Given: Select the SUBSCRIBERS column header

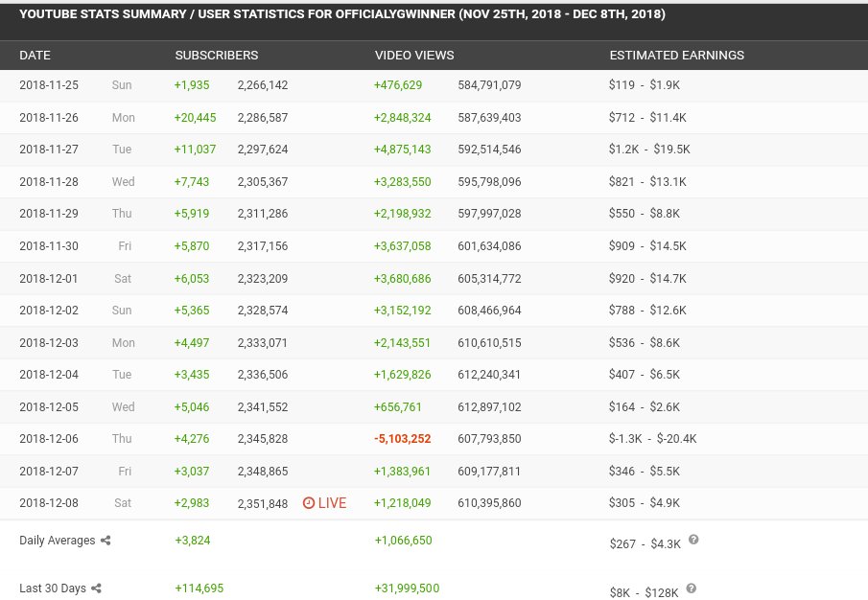Looking at the screenshot, I should tap(217, 56).
